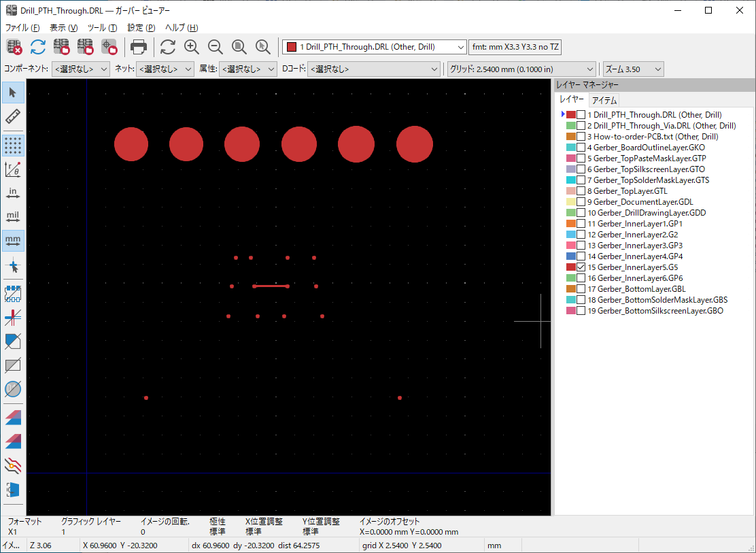Toggle polar coordinates display icon
The height and width of the screenshot is (553, 756).
pos(13,169)
